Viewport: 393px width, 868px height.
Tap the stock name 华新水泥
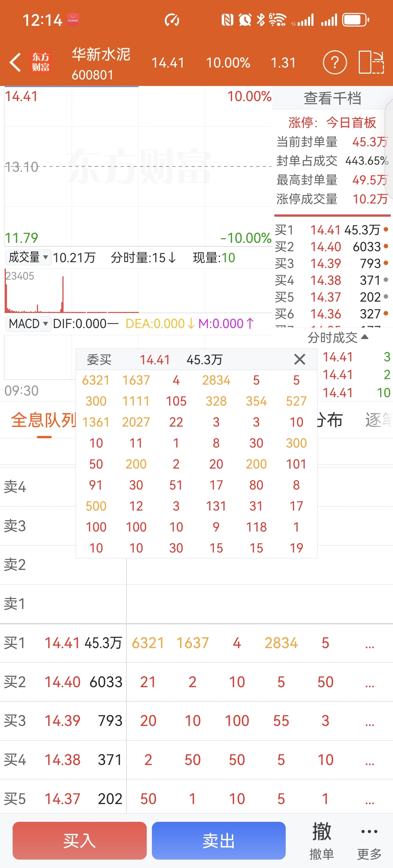click(101, 54)
